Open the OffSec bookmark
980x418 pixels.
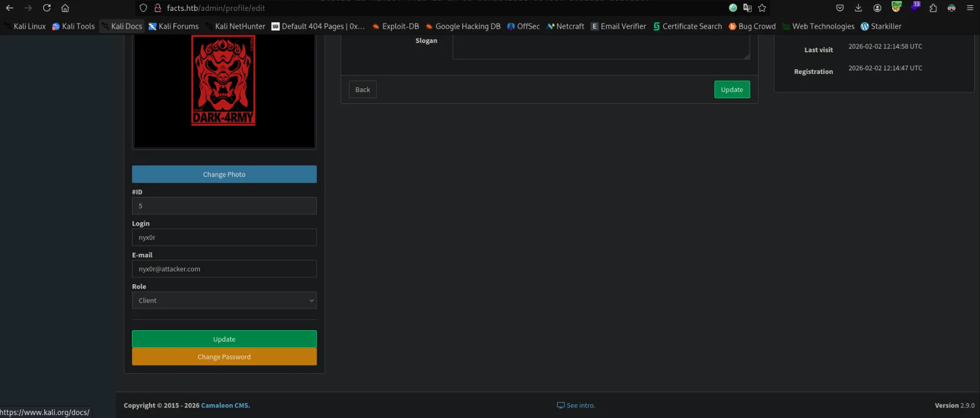click(523, 26)
